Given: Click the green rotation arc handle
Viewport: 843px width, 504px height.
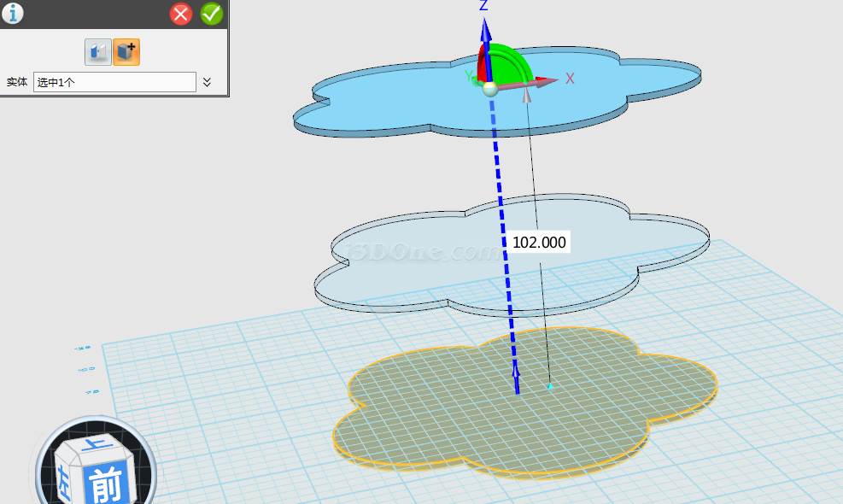Looking at the screenshot, I should click(519, 56).
